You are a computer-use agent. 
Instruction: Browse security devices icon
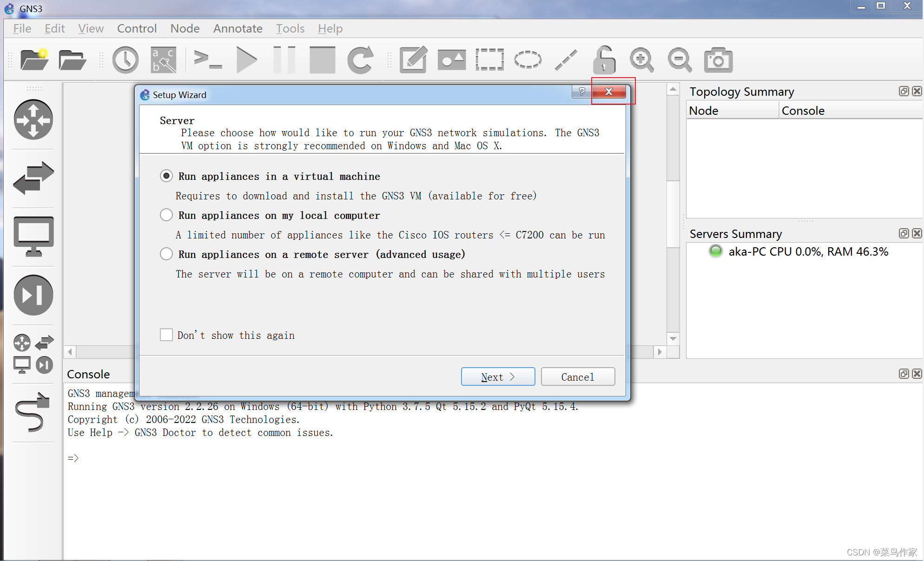click(33, 295)
